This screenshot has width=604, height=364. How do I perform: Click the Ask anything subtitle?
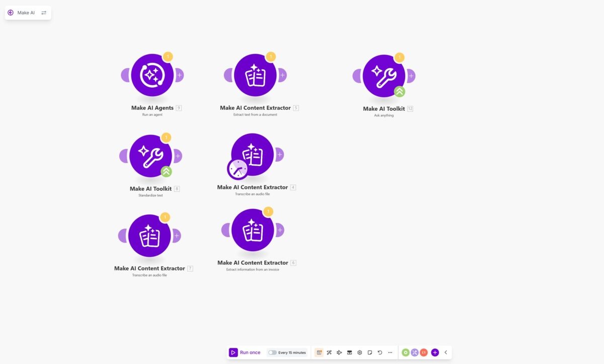[x=384, y=115]
